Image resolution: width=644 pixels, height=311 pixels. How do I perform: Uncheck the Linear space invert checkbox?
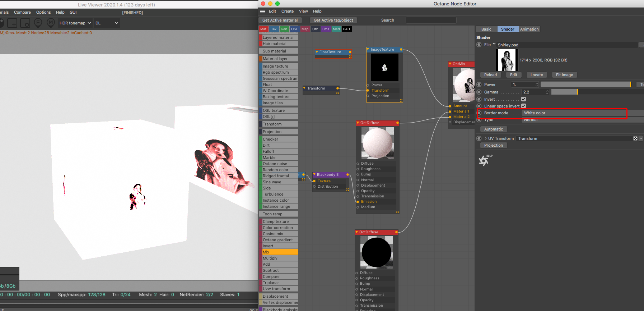click(x=523, y=106)
